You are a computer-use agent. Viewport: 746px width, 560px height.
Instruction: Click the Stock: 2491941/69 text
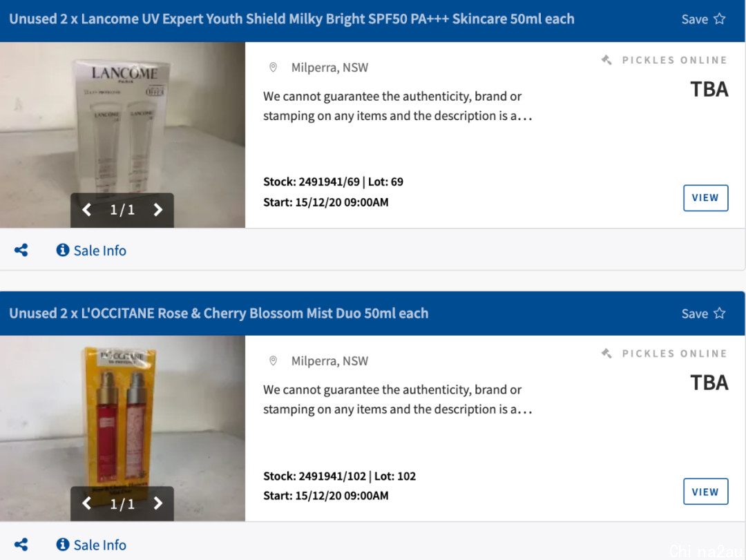pyautogui.click(x=312, y=182)
